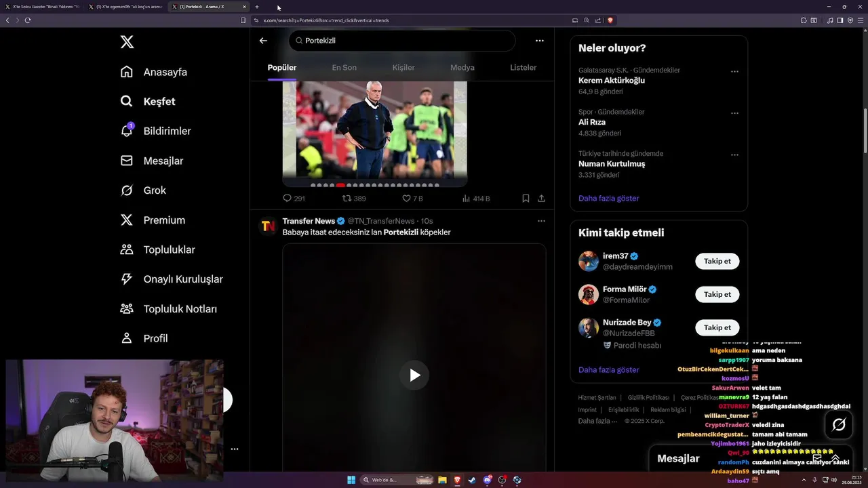Follow irem37 with Takip et

[x=717, y=262]
